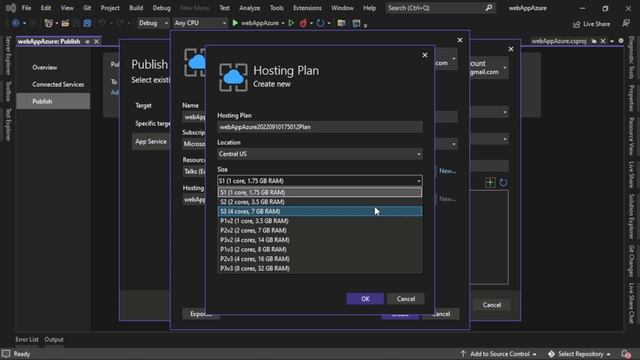Screen dimensions: 640x360
Task: Click the Live Share button
Action: tap(592, 24)
